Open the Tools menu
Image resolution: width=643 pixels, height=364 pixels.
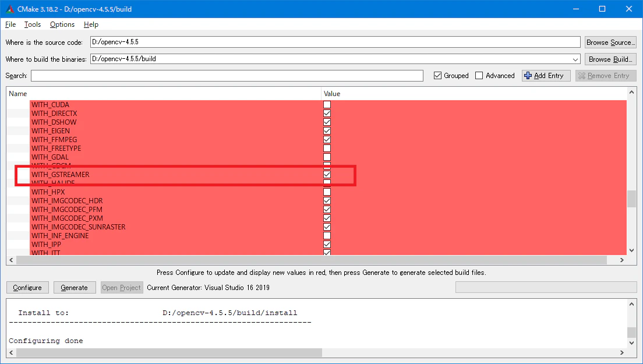(33, 24)
